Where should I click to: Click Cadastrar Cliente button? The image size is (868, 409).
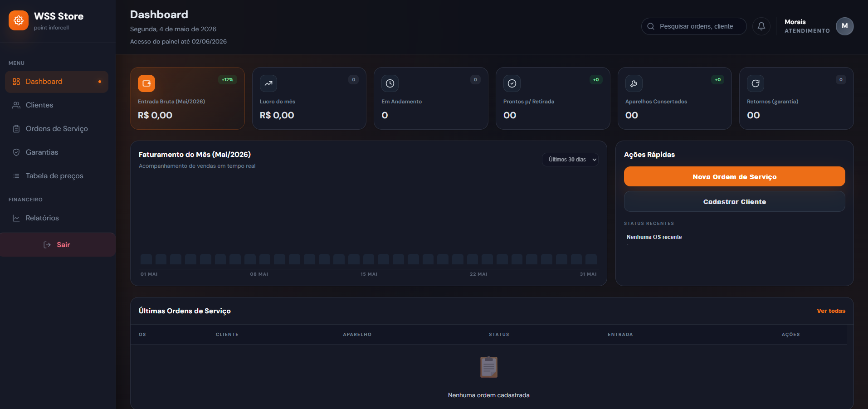point(734,201)
